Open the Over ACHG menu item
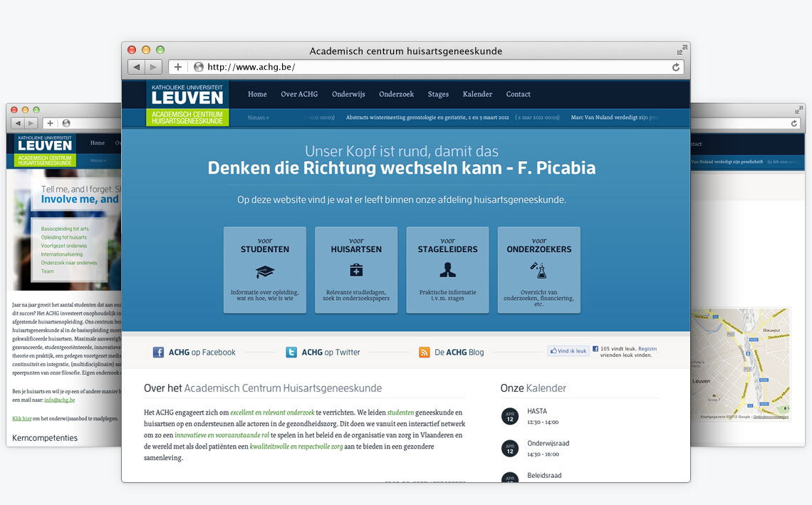Screen dimensions: 812x505 point(299,94)
